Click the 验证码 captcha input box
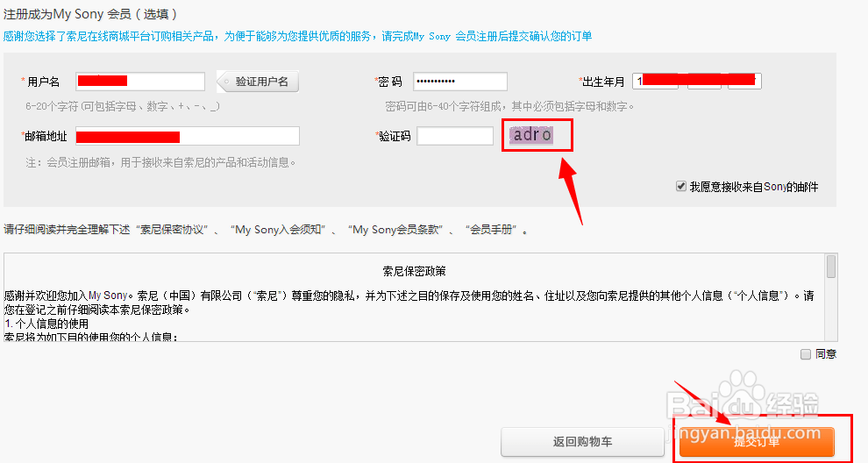 [x=455, y=136]
